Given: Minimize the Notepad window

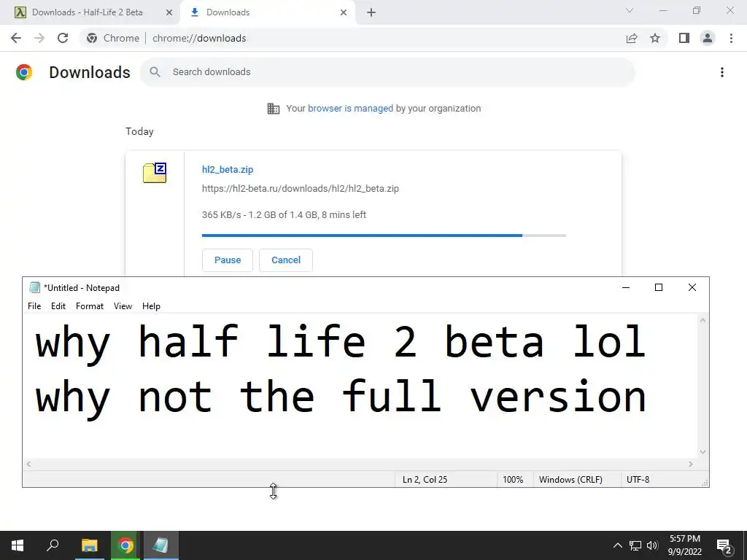Looking at the screenshot, I should (626, 287).
